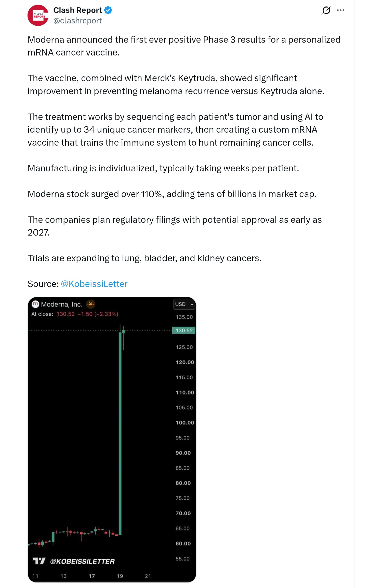Click the Clash Report display name
The width and height of the screenshot is (367, 588).
click(x=77, y=10)
